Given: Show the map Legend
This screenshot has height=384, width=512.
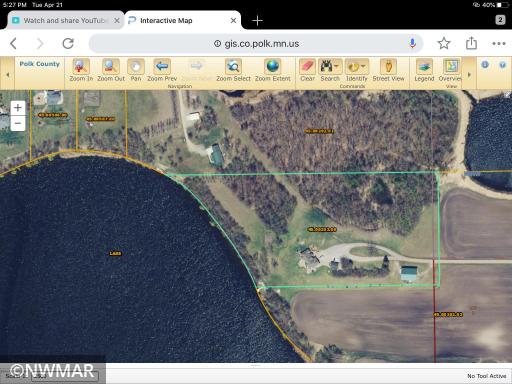Looking at the screenshot, I should point(424,70).
